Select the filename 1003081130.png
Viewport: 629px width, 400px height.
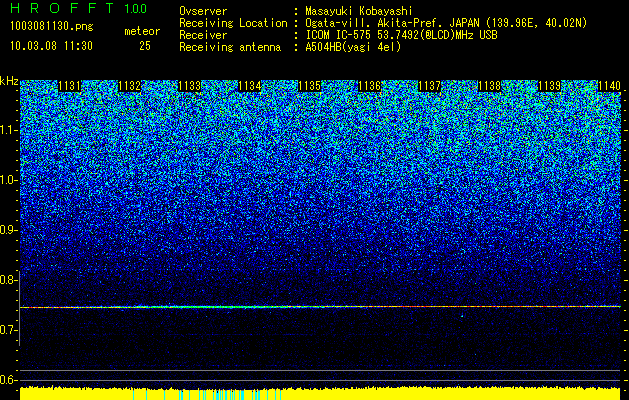pyautogui.click(x=52, y=26)
